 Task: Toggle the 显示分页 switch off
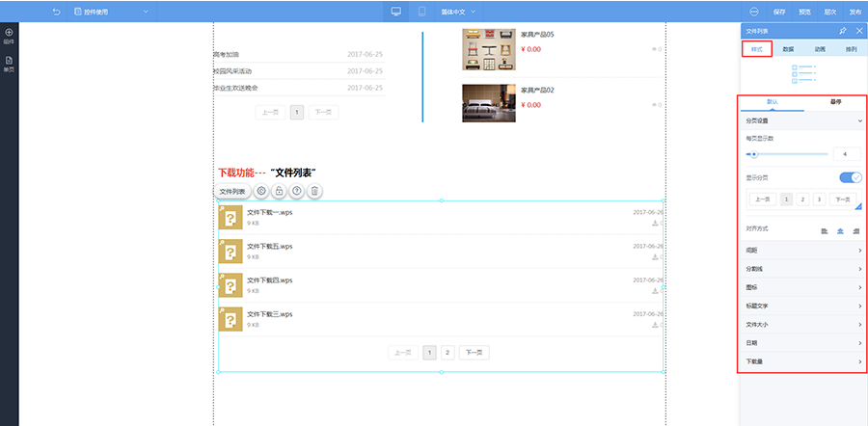[851, 177]
